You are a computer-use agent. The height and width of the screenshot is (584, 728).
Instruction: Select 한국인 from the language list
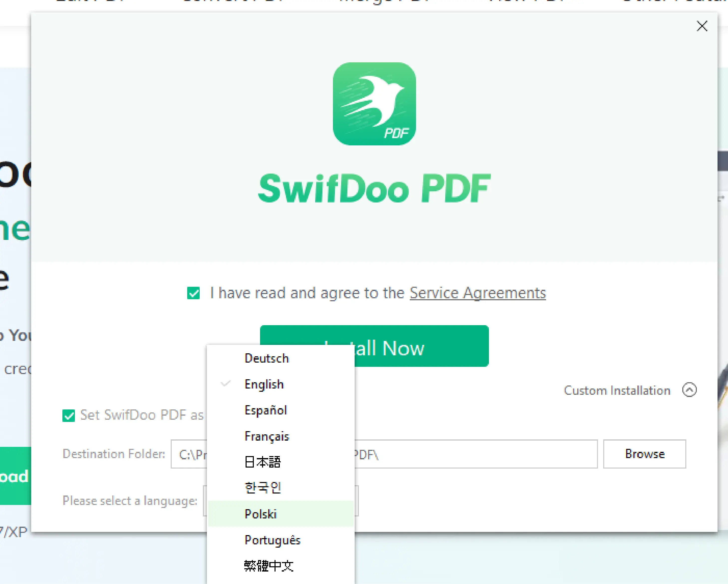(x=281, y=488)
